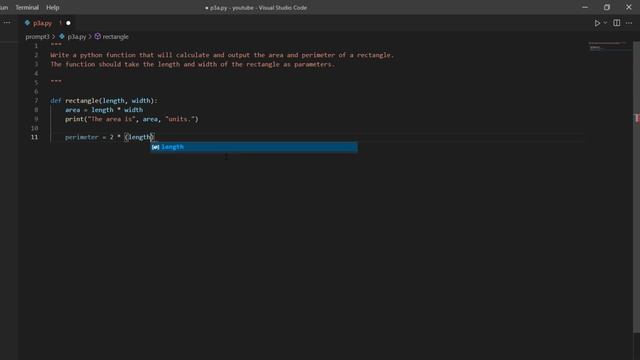Click the perimeter assignment line
This screenshot has height=360, width=640.
[x=109, y=137]
